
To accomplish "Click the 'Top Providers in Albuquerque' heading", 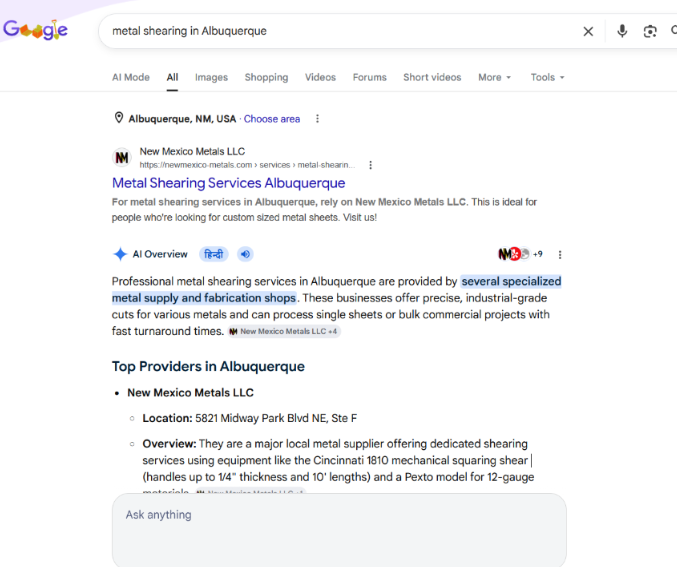I will (208, 366).
